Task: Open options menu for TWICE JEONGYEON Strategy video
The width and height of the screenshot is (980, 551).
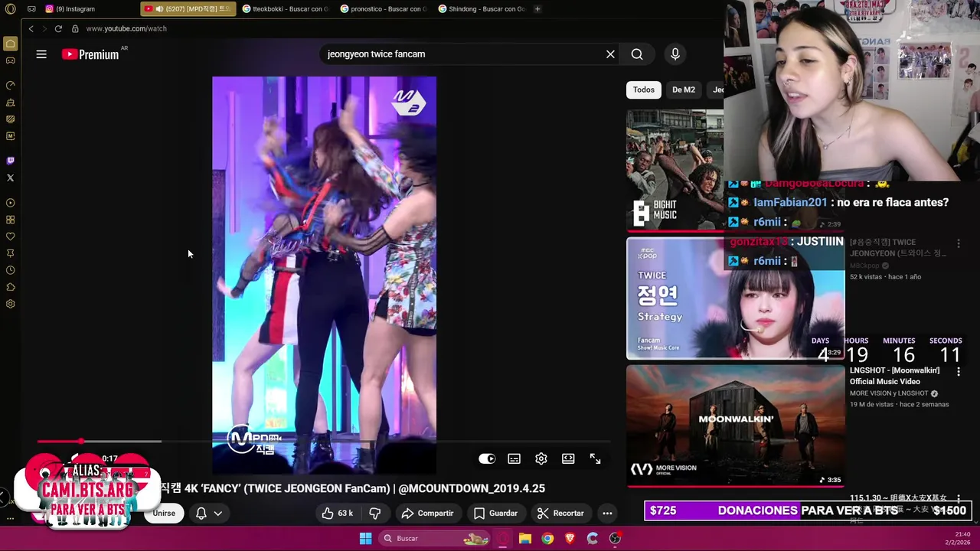Action: [x=959, y=243]
